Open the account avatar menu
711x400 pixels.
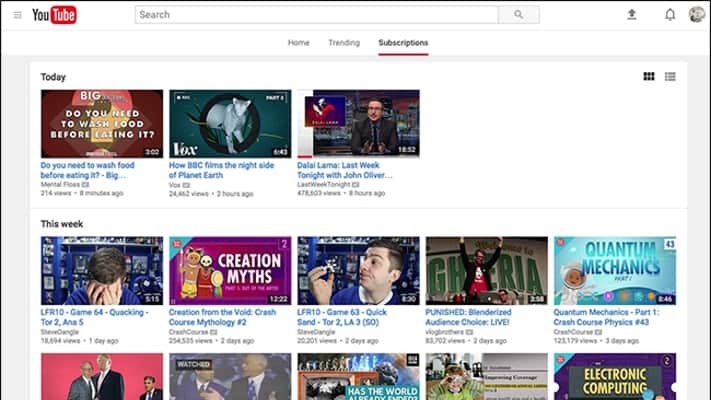697,15
